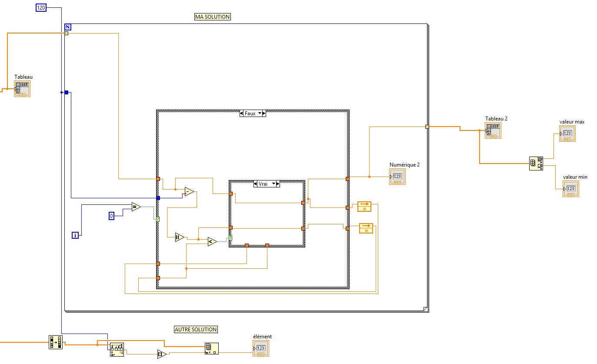
Task: Click the Tableau 2 label text
Action: point(496,118)
